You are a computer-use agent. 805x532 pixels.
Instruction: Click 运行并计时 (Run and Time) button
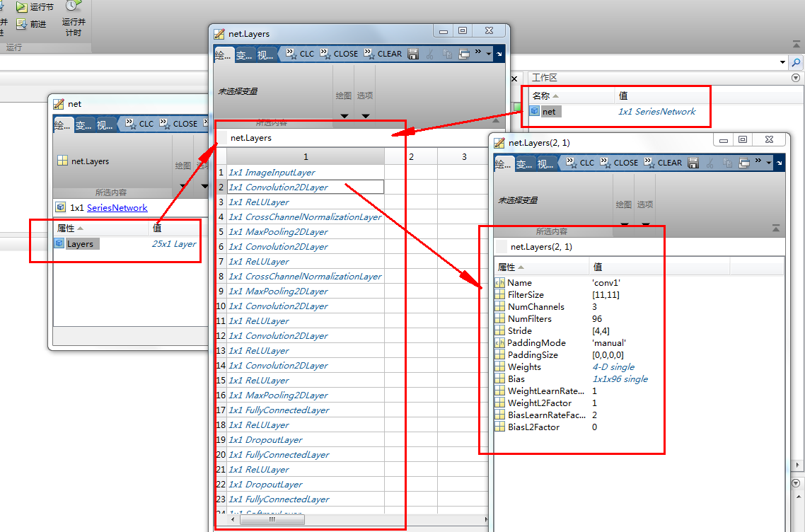tap(74, 20)
